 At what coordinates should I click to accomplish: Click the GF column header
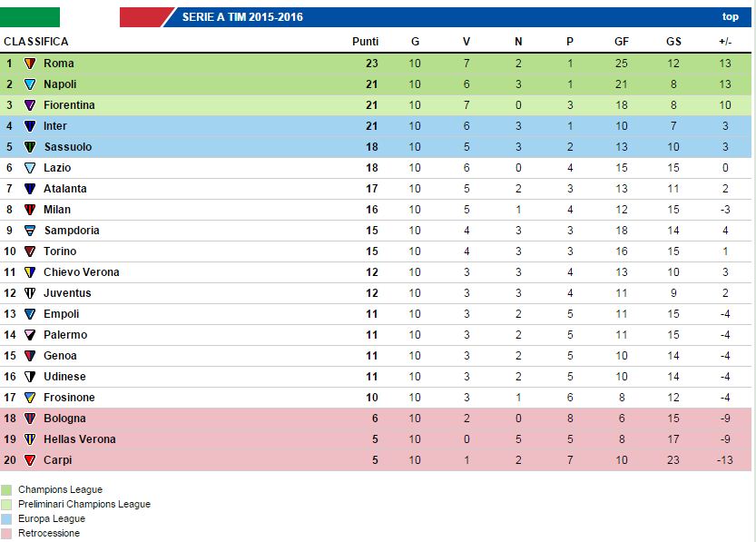pyautogui.click(x=621, y=42)
